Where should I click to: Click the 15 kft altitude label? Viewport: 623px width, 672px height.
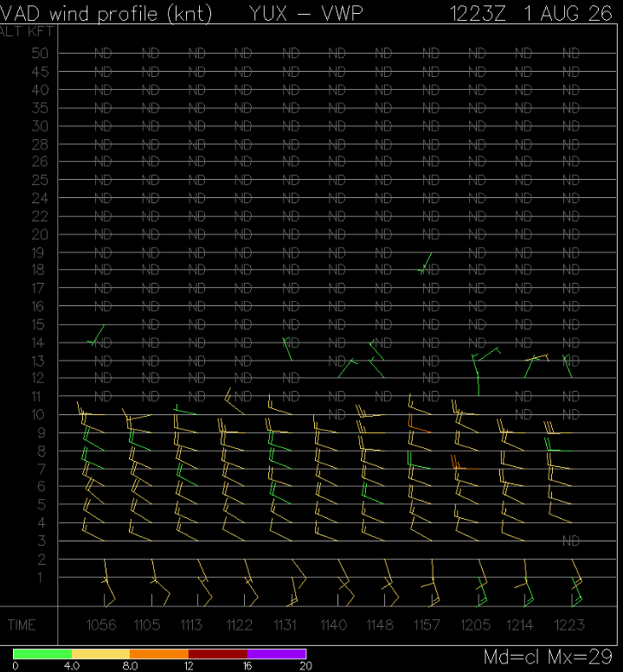pyautogui.click(x=38, y=324)
